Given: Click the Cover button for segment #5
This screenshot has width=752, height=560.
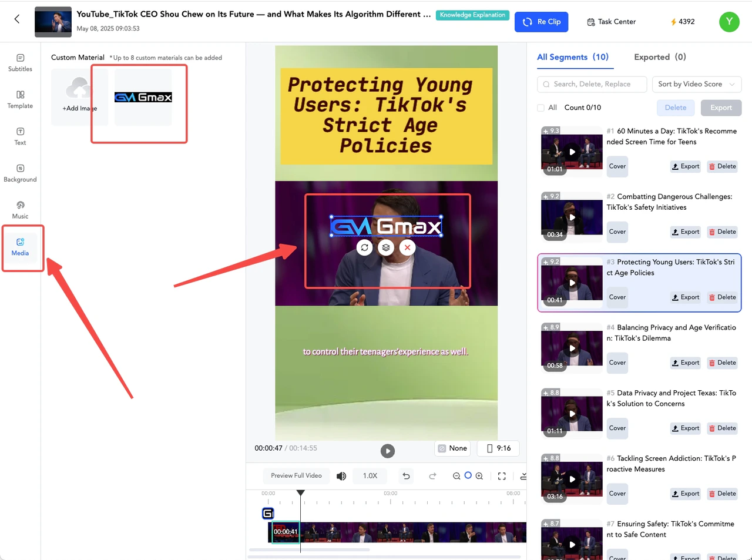Looking at the screenshot, I should point(617,428).
